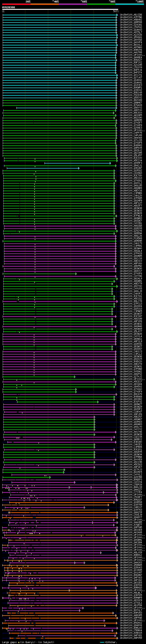146x644 pixels.
Task: Open label UniRef100_Q9SBM1
Action: 131,540
